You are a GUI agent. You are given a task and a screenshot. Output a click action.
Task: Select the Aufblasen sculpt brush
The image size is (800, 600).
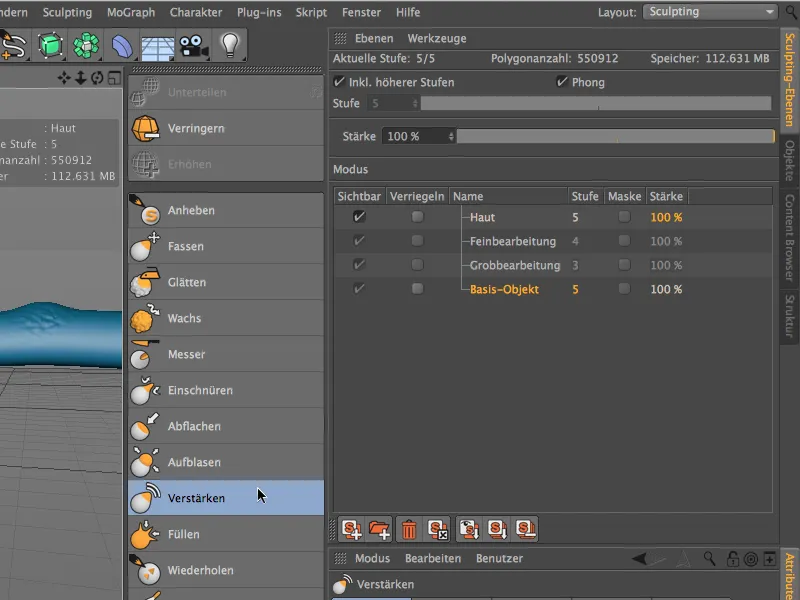[x=226, y=462]
